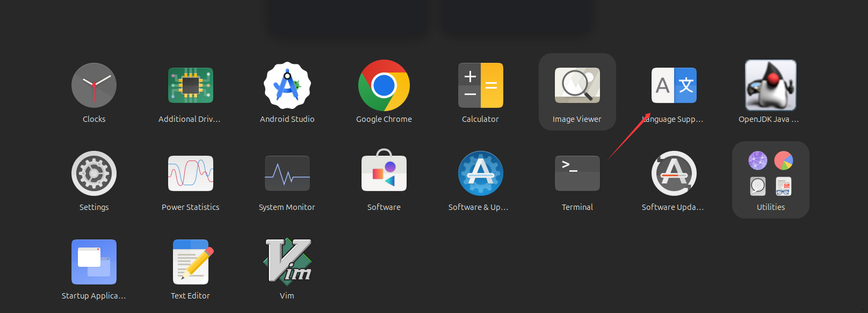The image size is (868, 313).
Task: Open Image Viewer application
Action: point(577,86)
